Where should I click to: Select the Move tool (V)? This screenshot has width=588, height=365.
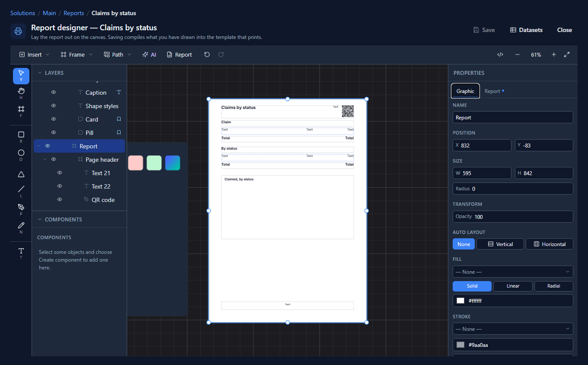(21, 76)
